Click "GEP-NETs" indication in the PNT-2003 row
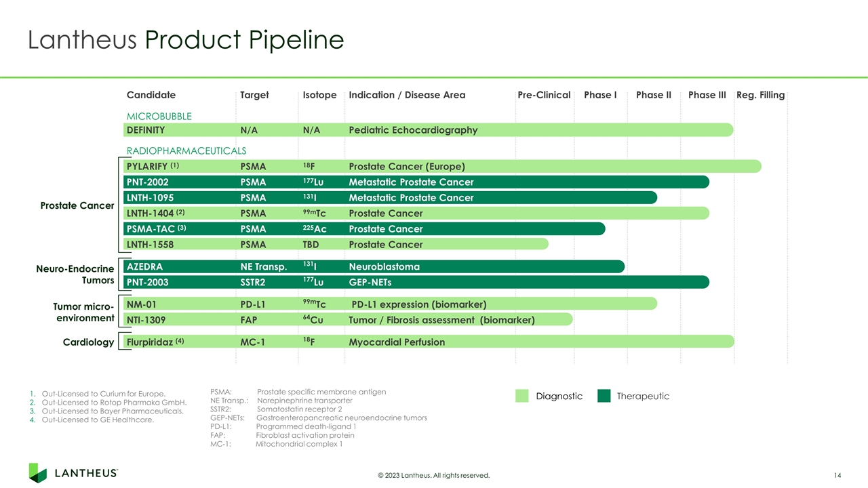The width and height of the screenshot is (868, 488). click(370, 283)
